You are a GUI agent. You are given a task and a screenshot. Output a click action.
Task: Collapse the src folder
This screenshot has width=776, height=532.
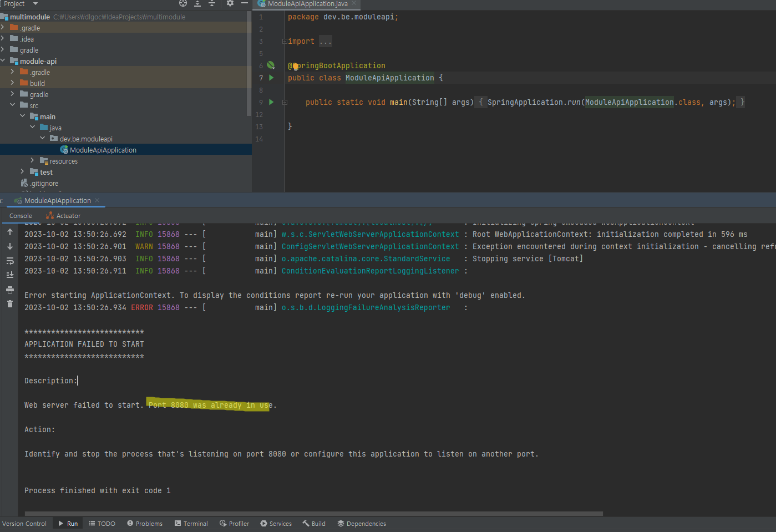coord(13,105)
